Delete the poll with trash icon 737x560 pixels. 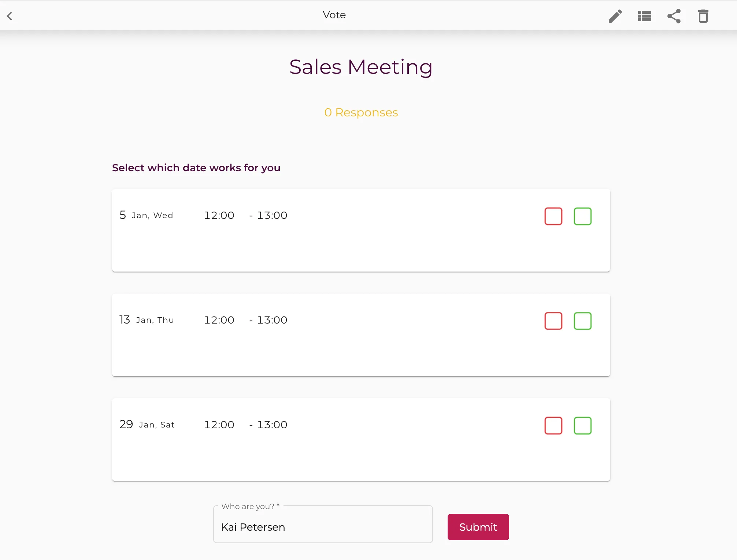click(703, 16)
